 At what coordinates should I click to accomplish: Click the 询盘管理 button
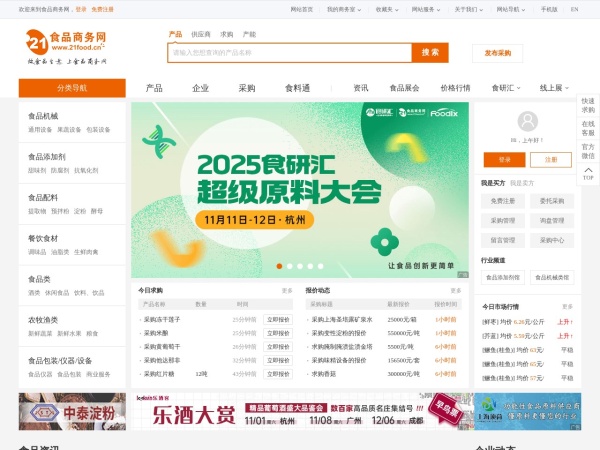coord(552,220)
